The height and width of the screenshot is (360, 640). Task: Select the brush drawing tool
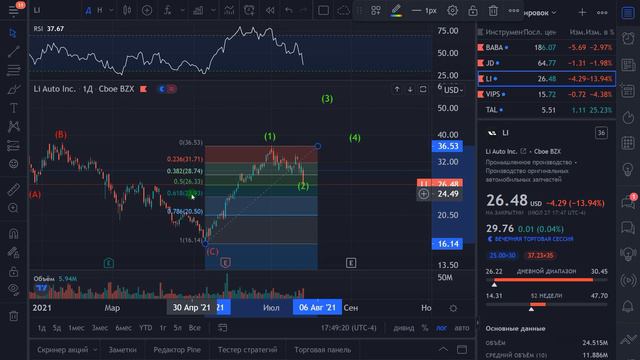point(13,89)
